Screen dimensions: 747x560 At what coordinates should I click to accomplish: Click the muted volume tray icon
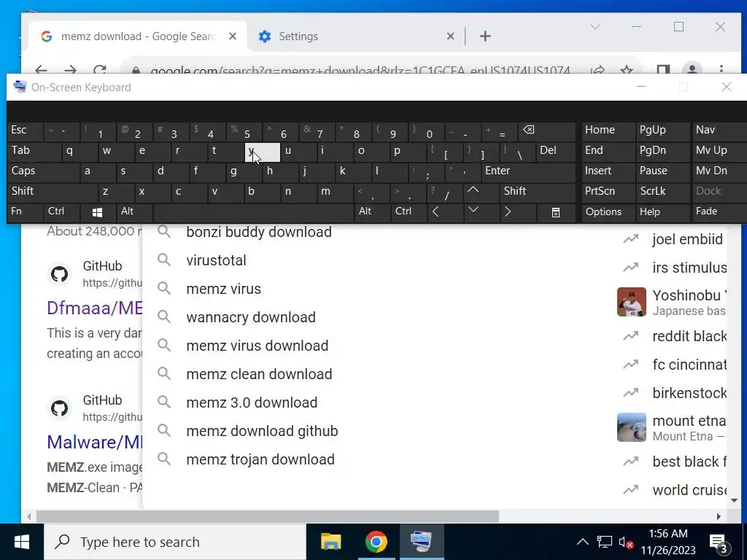pos(625,542)
